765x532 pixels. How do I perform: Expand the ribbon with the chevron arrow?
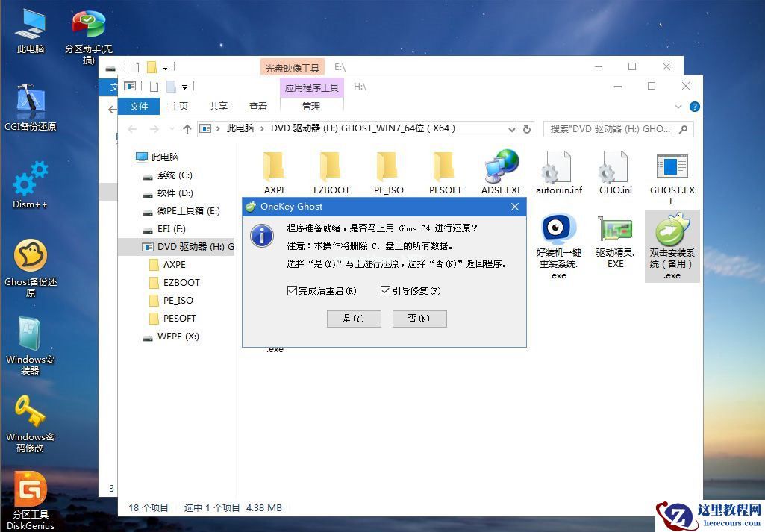(x=678, y=106)
